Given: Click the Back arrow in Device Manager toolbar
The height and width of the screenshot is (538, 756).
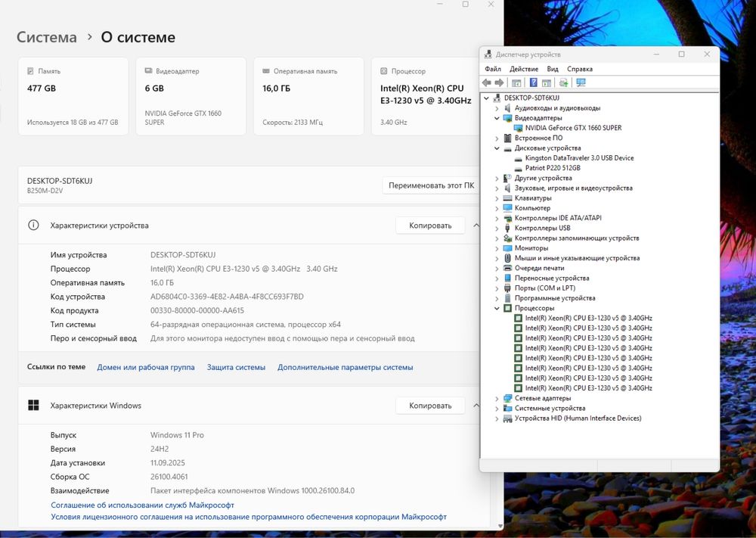Looking at the screenshot, I should click(486, 82).
